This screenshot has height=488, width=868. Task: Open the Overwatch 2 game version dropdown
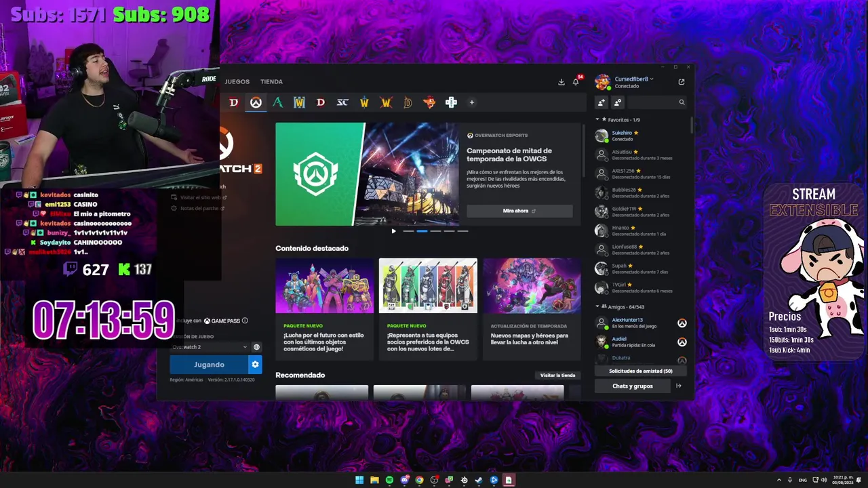click(x=210, y=347)
